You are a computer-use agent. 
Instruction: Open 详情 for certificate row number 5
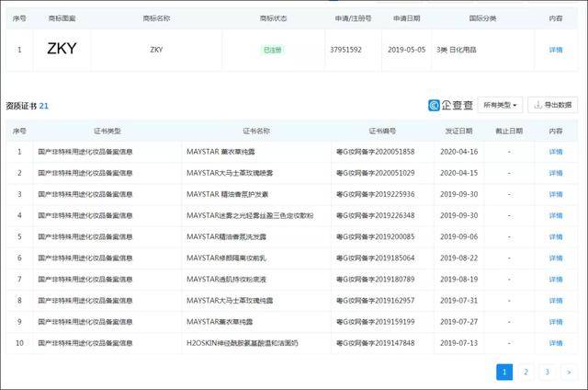[x=556, y=236]
